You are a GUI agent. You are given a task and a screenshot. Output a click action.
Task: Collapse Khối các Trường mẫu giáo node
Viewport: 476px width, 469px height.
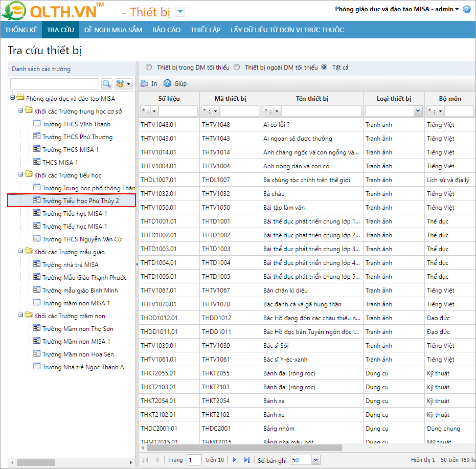pos(20,252)
